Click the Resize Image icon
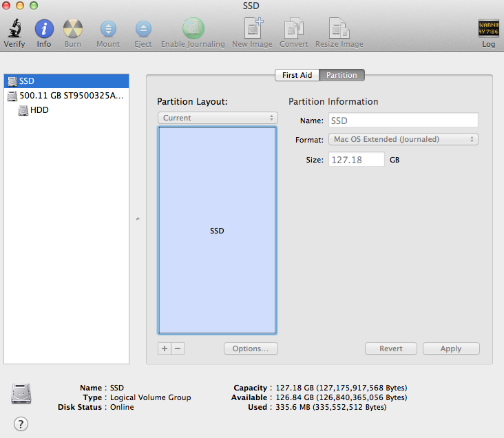This screenshot has height=438, width=504. [339, 28]
